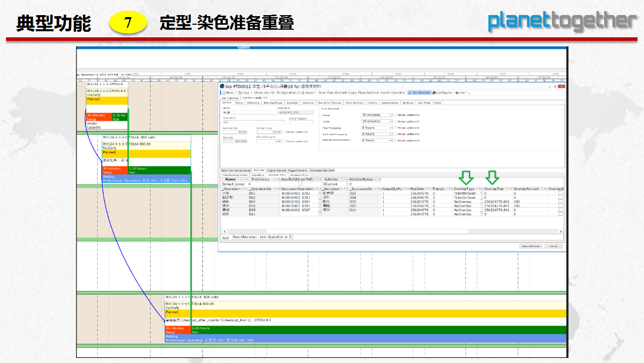Open the Help toolbar menu
644x363 pixels.
tap(460, 93)
